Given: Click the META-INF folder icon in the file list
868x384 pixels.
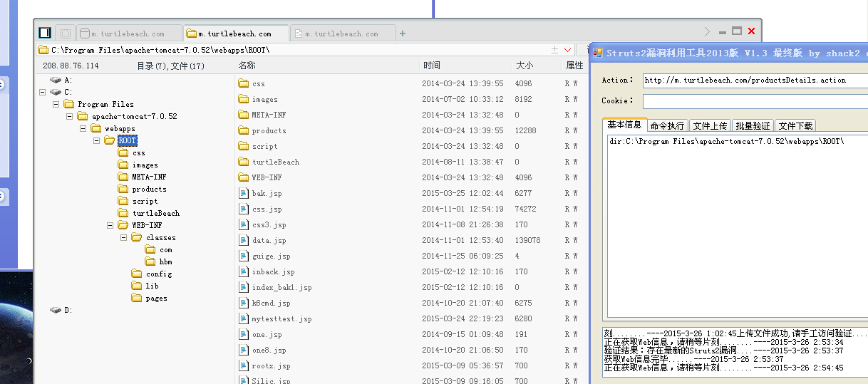Looking at the screenshot, I should (244, 115).
